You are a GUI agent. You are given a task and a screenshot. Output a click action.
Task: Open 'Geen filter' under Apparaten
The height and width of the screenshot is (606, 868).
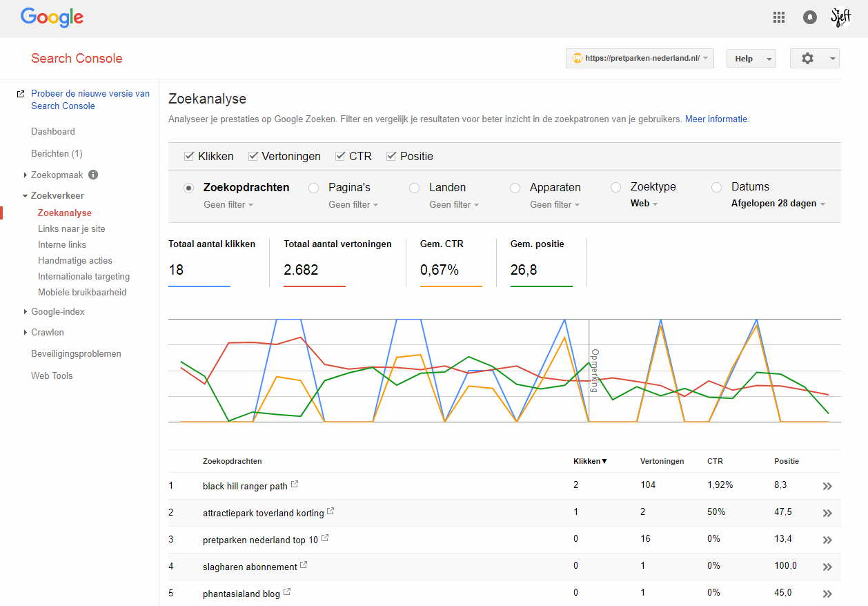tap(555, 204)
